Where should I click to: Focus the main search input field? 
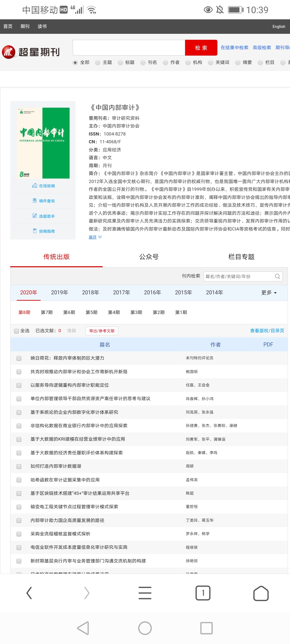coord(129,48)
